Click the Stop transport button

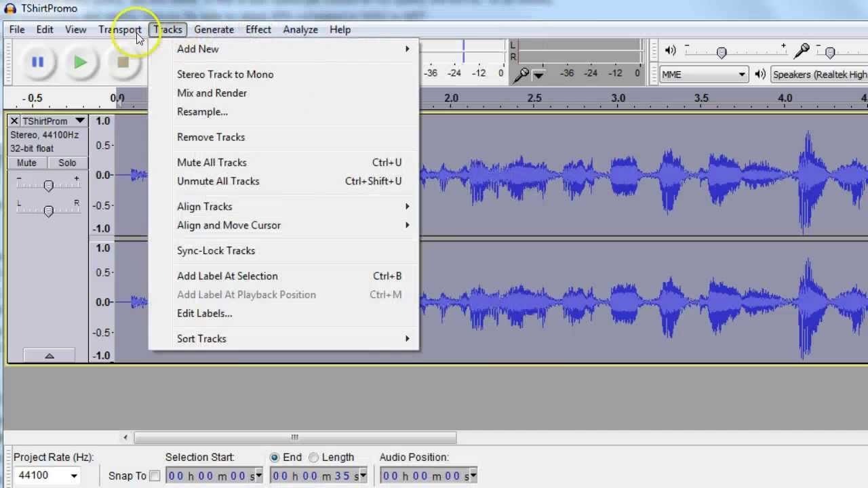[x=123, y=62]
